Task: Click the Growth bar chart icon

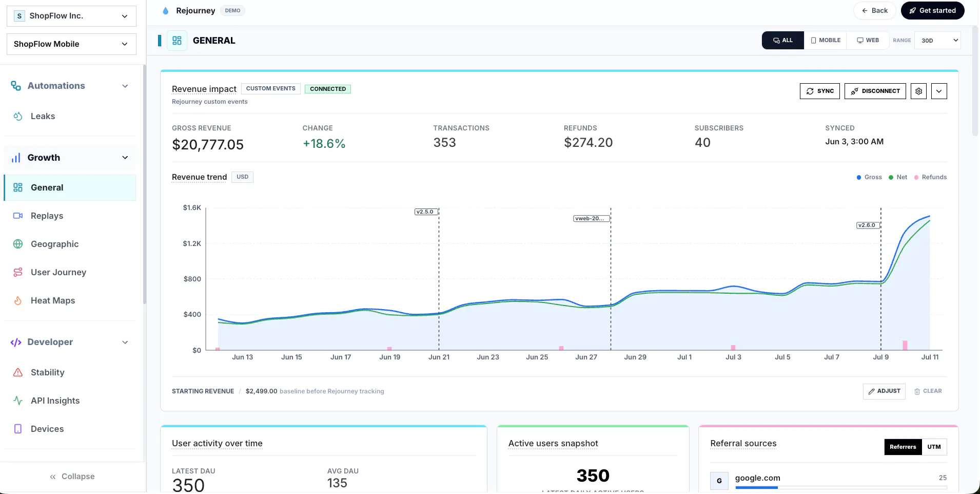Action: (x=16, y=158)
